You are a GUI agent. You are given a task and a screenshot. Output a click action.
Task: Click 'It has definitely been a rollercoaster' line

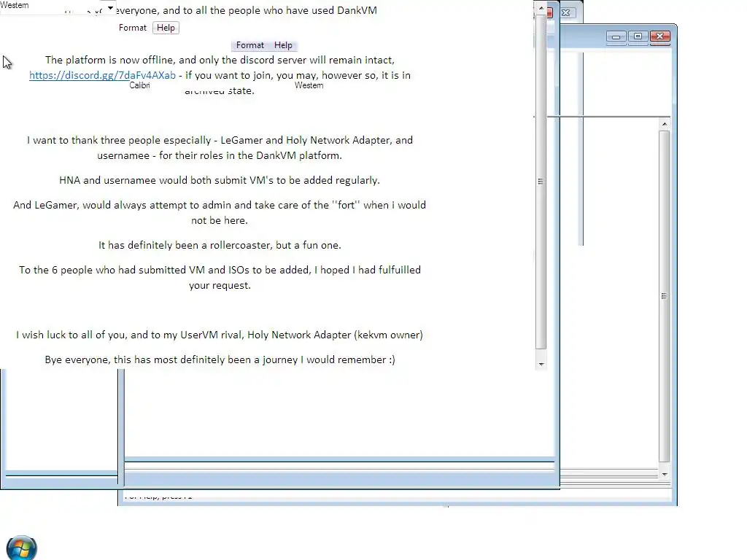(x=220, y=245)
